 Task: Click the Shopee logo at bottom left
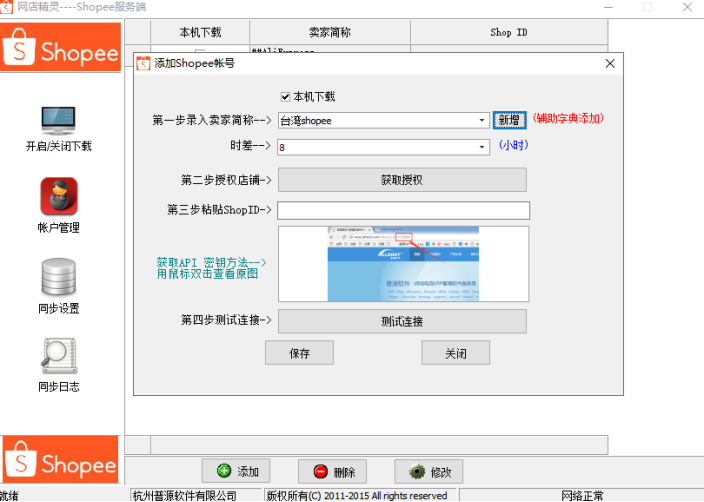click(x=61, y=460)
